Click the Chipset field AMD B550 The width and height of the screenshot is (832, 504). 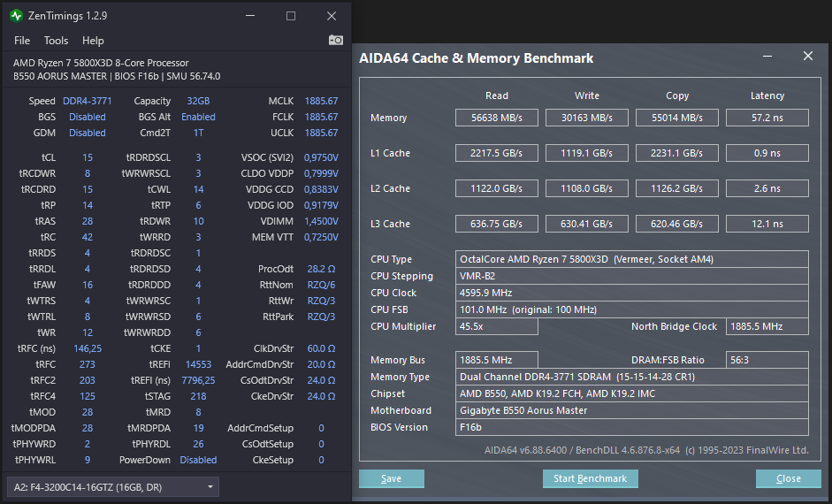click(x=632, y=393)
